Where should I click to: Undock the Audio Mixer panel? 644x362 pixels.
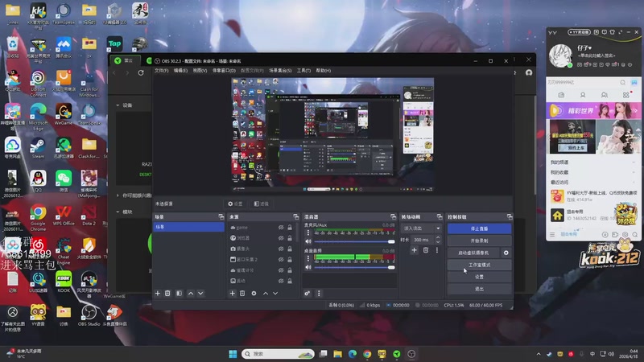(x=393, y=216)
